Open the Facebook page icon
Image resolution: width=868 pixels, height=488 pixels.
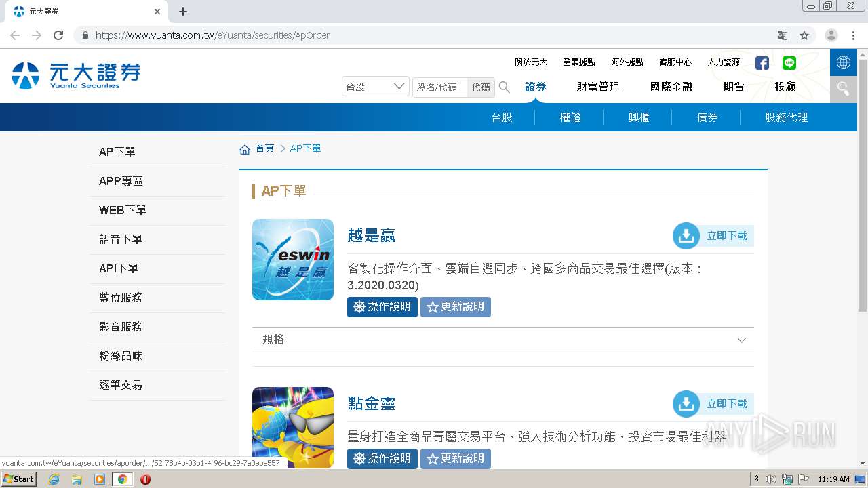coord(762,63)
